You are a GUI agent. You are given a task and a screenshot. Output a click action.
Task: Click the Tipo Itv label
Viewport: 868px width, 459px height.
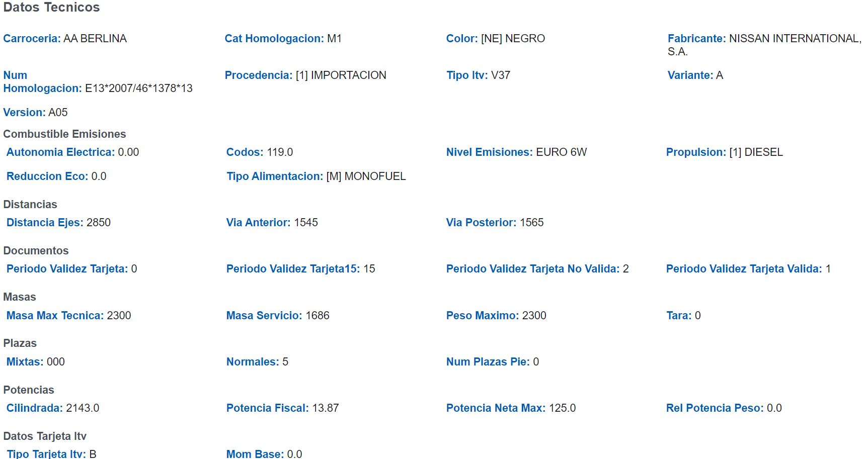[x=466, y=75]
